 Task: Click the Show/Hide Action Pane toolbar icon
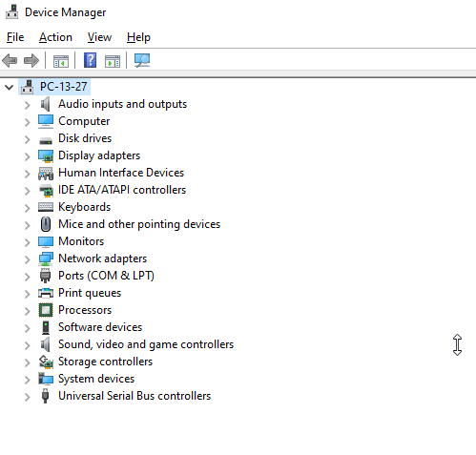113,61
